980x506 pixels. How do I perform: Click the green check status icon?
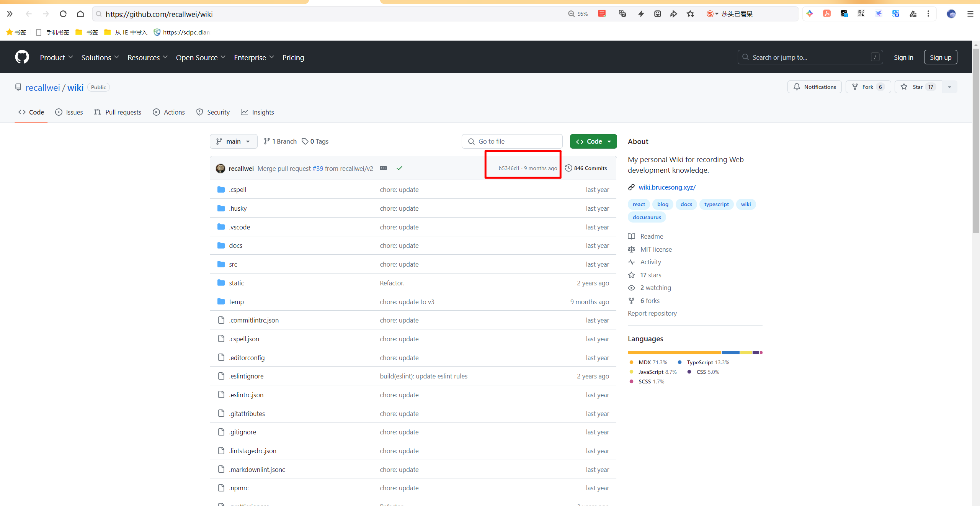(x=399, y=168)
